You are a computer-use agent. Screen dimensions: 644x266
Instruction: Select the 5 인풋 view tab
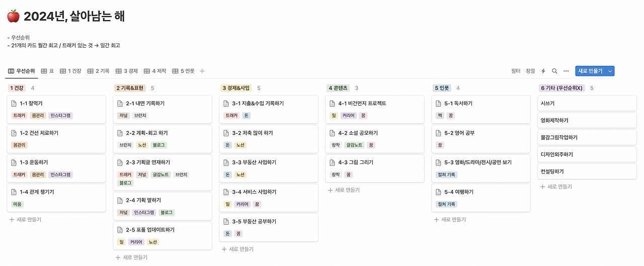(183, 71)
